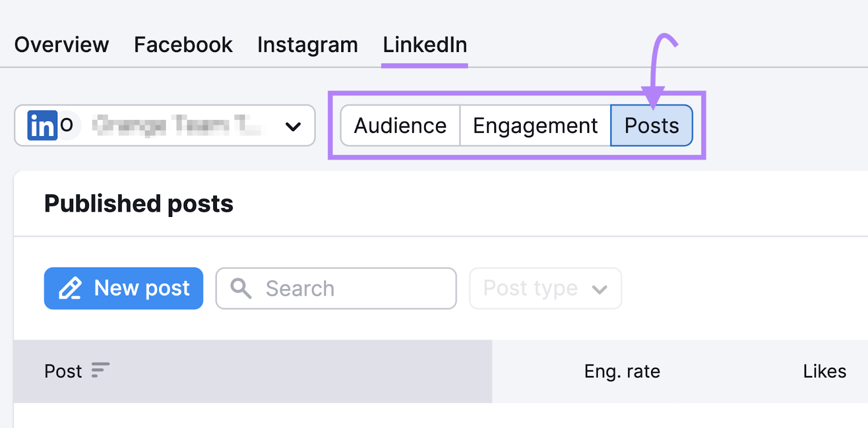Click the downward arrow next to the account name
The image size is (868, 428).
[x=292, y=127]
